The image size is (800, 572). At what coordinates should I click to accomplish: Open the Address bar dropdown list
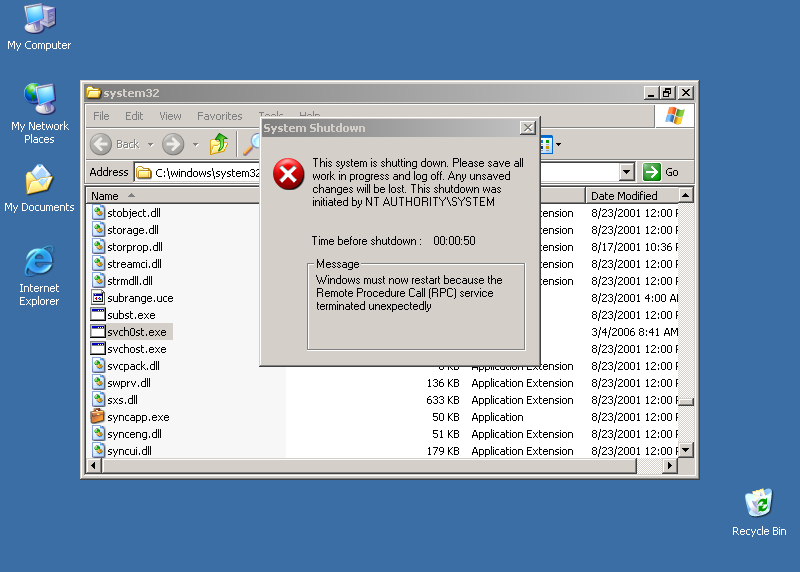click(x=627, y=172)
